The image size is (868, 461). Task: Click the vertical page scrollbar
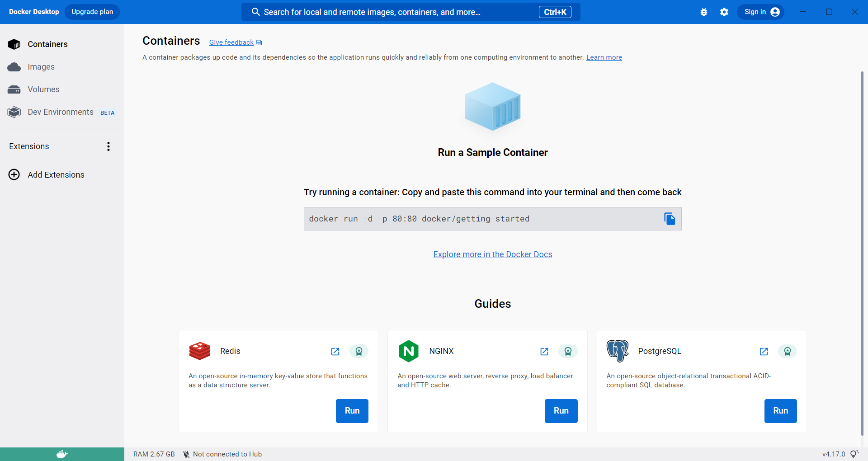[x=862, y=253]
